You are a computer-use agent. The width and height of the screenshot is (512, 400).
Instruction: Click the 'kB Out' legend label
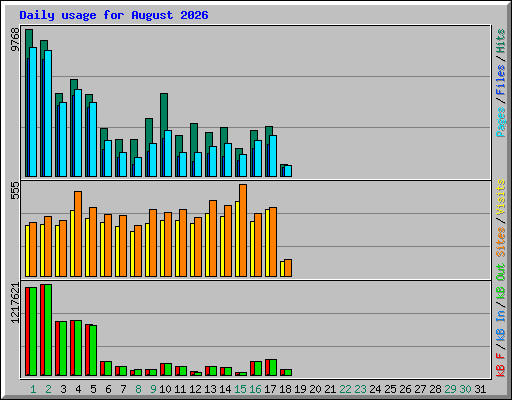click(500, 282)
